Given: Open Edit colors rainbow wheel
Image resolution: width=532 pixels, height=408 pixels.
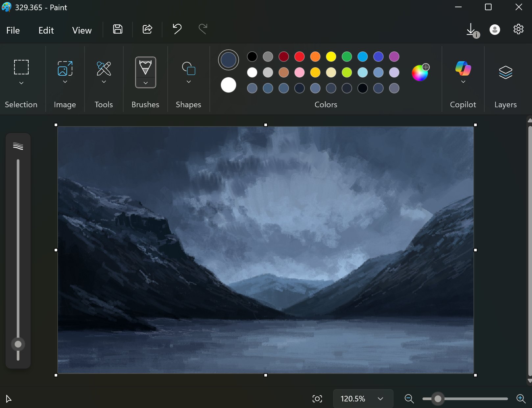Looking at the screenshot, I should [x=421, y=72].
